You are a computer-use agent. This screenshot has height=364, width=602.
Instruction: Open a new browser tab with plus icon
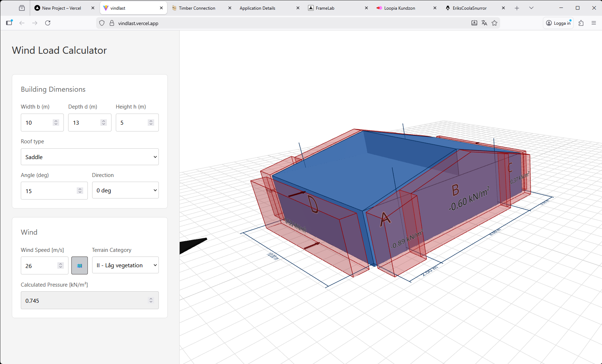click(x=517, y=8)
